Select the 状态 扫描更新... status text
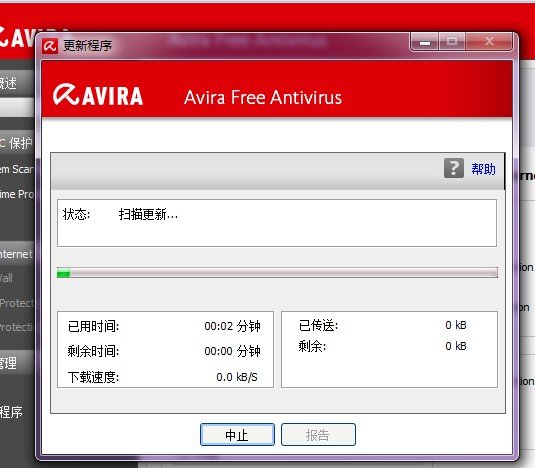 (x=148, y=215)
